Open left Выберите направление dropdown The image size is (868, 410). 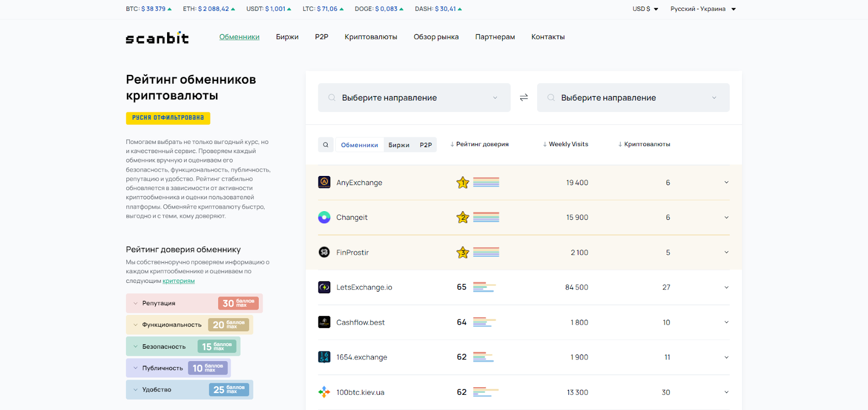point(414,98)
